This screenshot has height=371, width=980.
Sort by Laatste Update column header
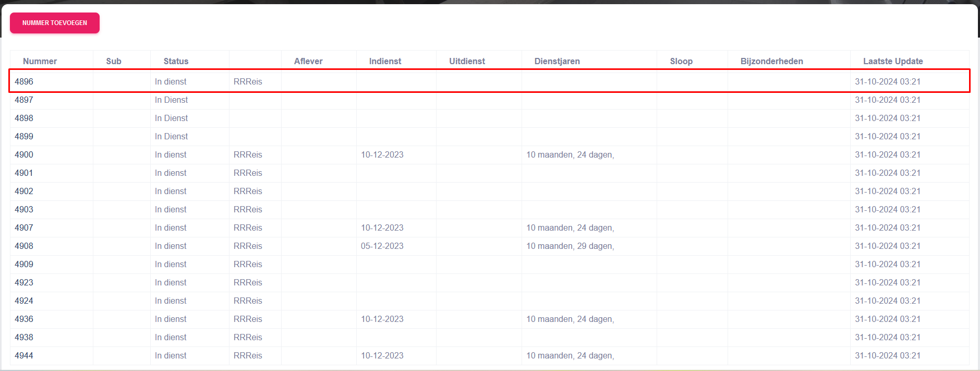tap(893, 61)
